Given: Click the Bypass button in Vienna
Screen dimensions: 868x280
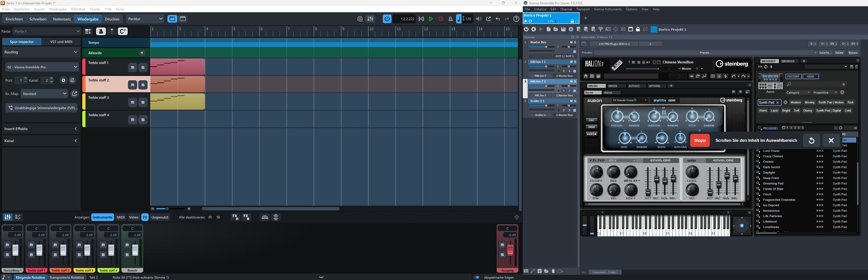Looking at the screenshot, I should coord(853,52).
